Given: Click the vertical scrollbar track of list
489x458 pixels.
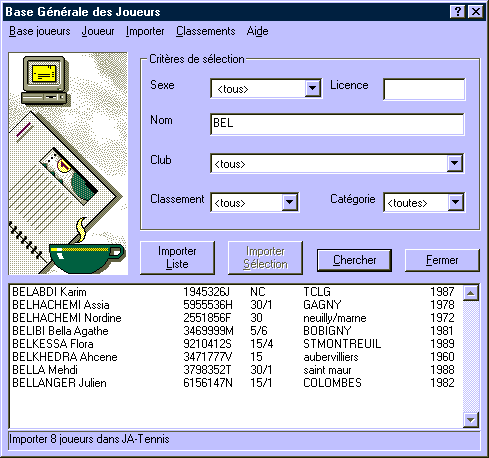Looking at the screenshot, I should (x=471, y=356).
